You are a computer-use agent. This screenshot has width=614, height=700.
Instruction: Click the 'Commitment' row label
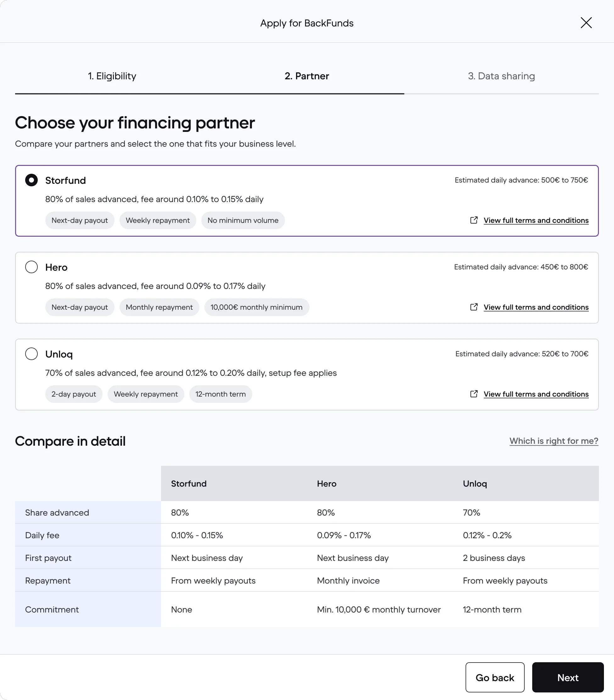coord(52,610)
